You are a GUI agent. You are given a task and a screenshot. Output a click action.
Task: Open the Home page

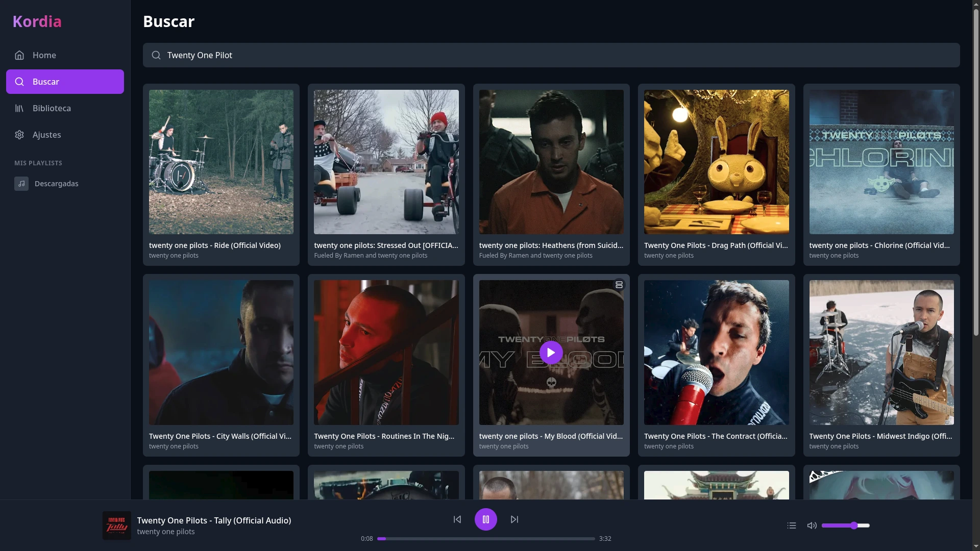[x=65, y=55]
